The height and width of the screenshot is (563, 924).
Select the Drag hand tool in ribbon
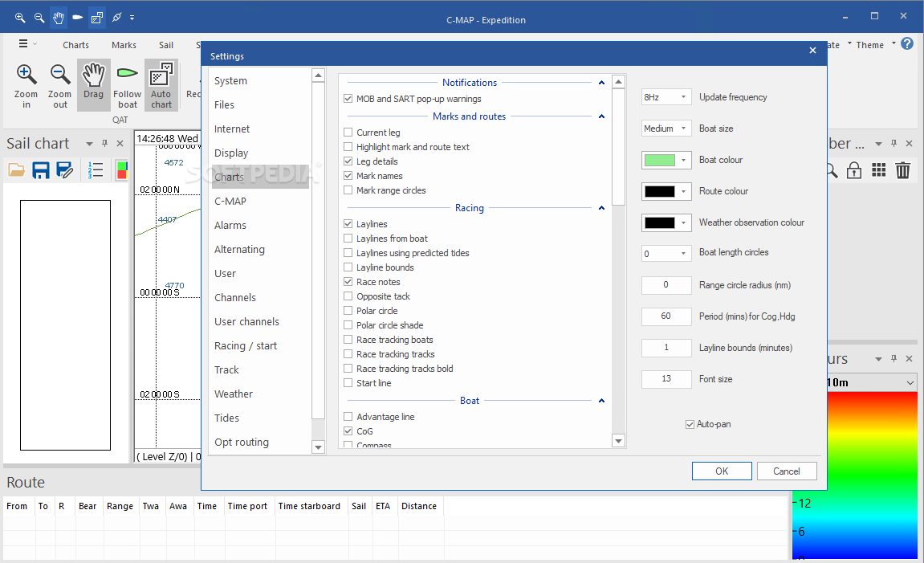[93, 85]
